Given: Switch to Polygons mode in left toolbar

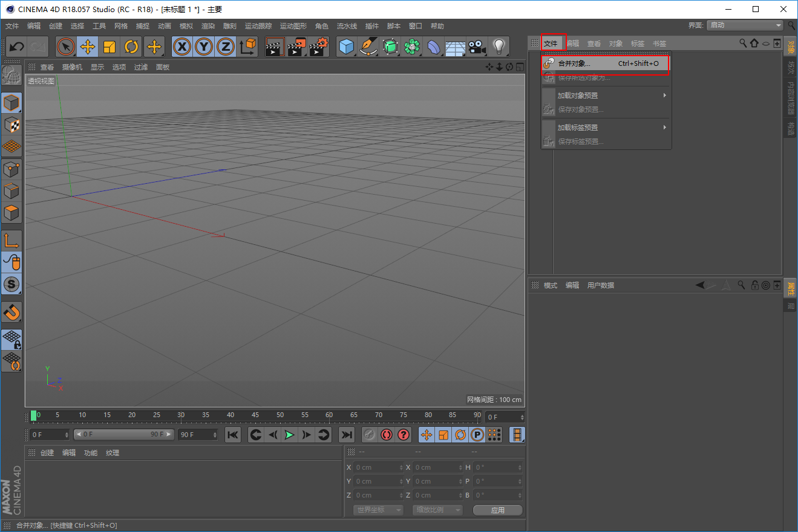Looking at the screenshot, I should [x=11, y=212].
